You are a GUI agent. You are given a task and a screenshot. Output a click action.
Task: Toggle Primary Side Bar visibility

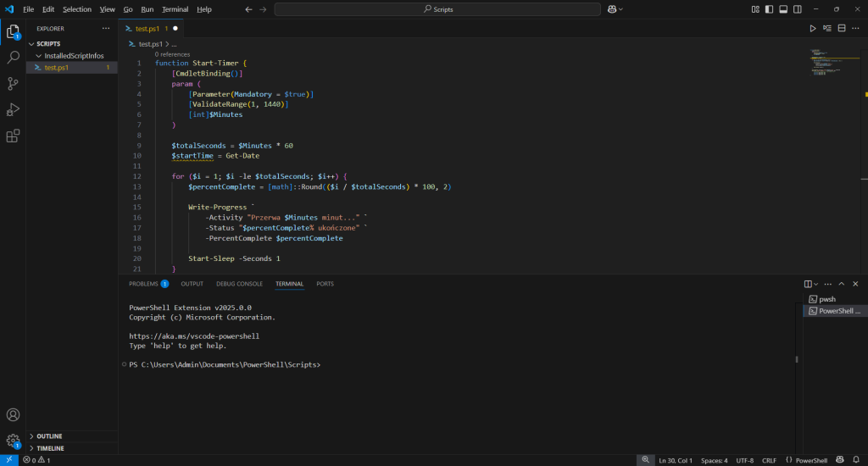pyautogui.click(x=769, y=9)
